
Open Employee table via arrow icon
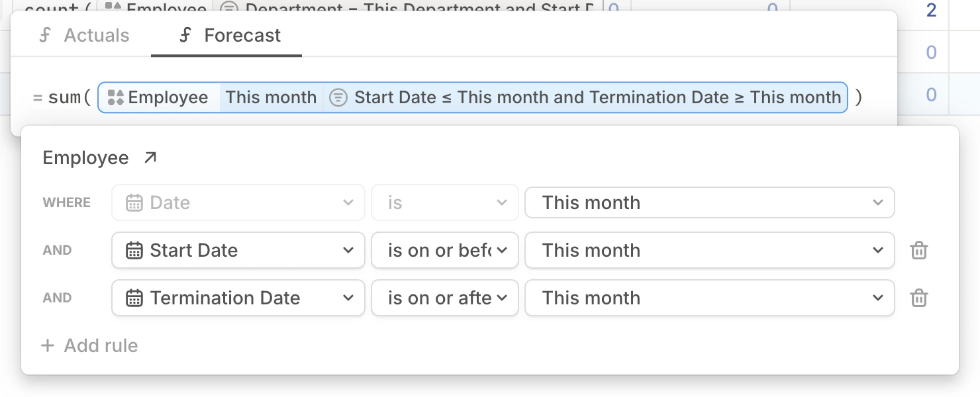click(x=150, y=157)
